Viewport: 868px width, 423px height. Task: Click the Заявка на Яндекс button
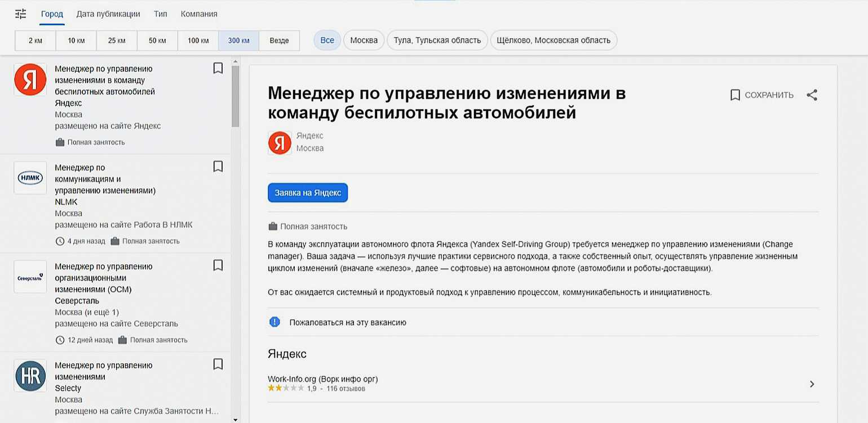click(308, 193)
